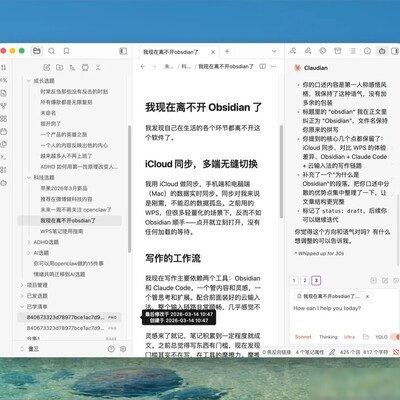Click folder icon in chat toolbar
This screenshot has height=400, width=400.
tap(366, 337)
